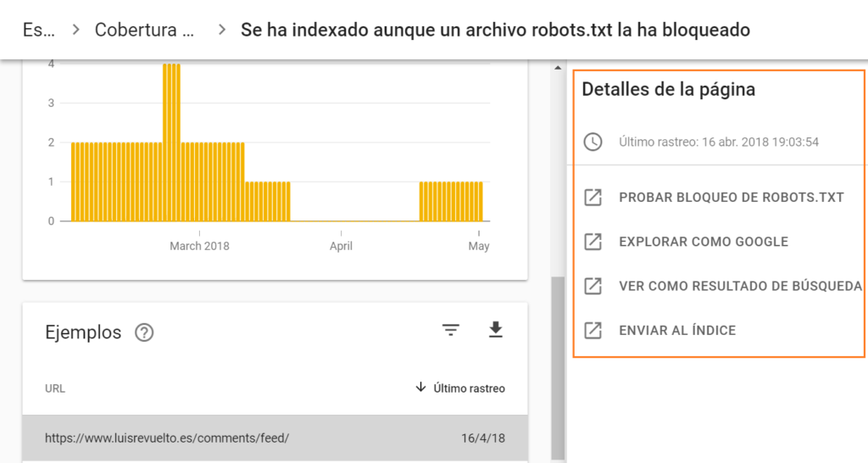
Task: Click external-link icon beside Explorar como Google
Action: 593,242
